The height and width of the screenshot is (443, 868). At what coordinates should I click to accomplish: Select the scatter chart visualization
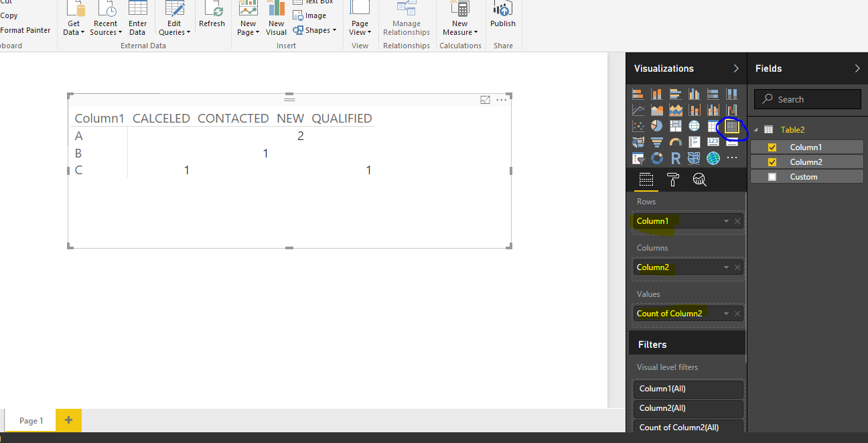[638, 126]
